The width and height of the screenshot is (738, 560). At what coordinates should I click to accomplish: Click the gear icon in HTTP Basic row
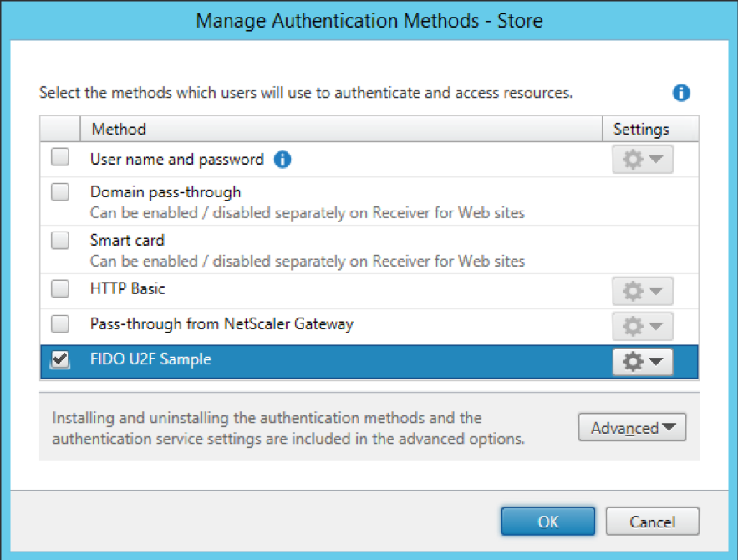[x=642, y=290]
